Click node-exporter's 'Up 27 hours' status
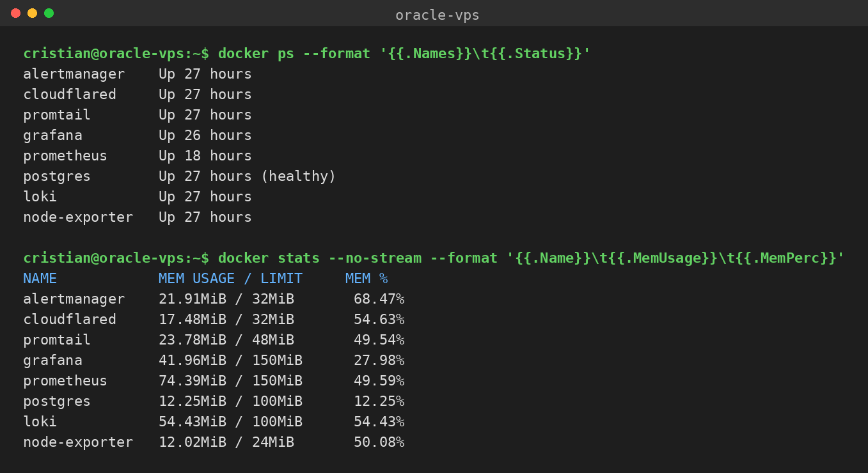Screen dimensions: 868x473 click(205, 217)
